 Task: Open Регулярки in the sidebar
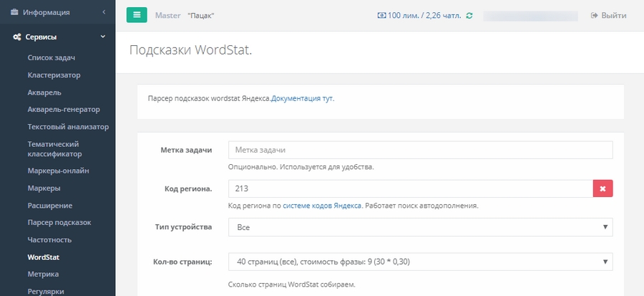(46, 292)
